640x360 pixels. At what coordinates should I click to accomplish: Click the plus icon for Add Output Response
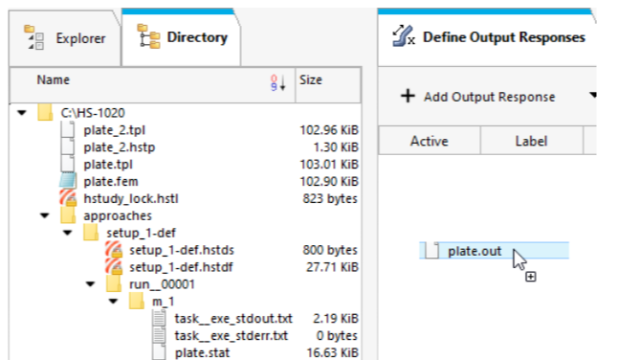[x=407, y=96]
